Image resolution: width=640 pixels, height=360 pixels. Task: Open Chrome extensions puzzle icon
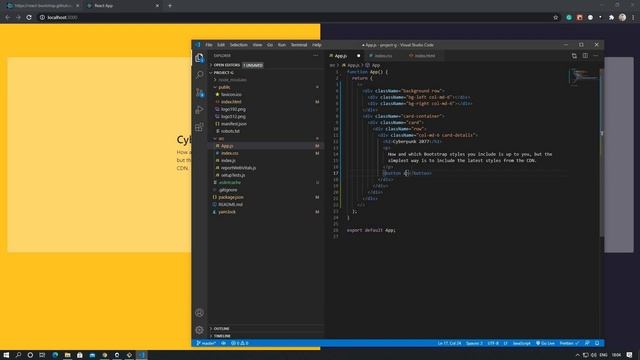point(611,18)
